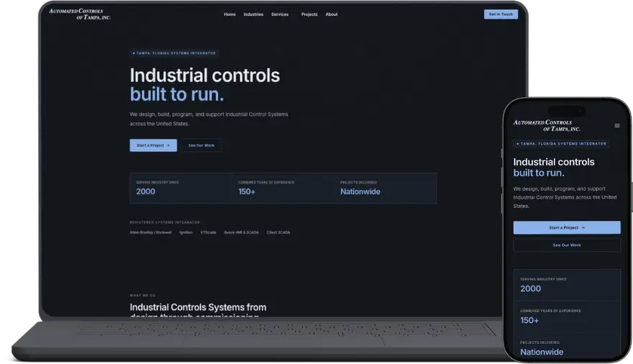This screenshot has height=364, width=633.
Task: Open the Services nav item
Action: [280, 14]
